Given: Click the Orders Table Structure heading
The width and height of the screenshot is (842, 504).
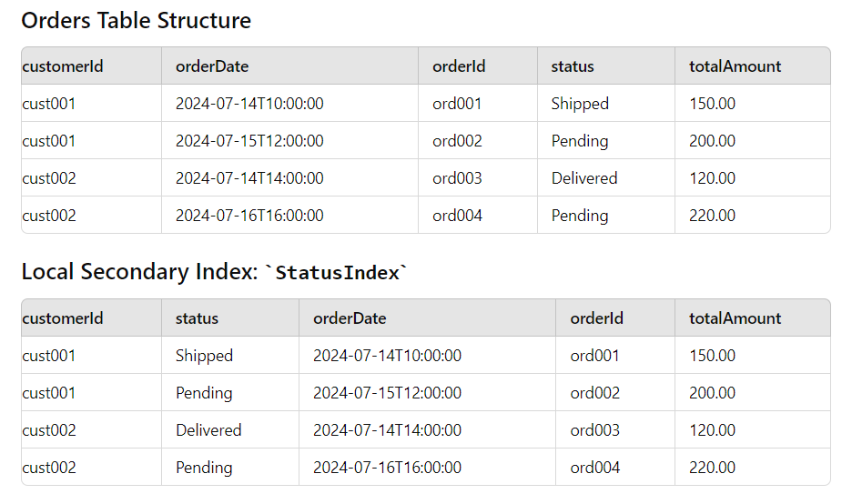Looking at the screenshot, I should click(137, 20).
